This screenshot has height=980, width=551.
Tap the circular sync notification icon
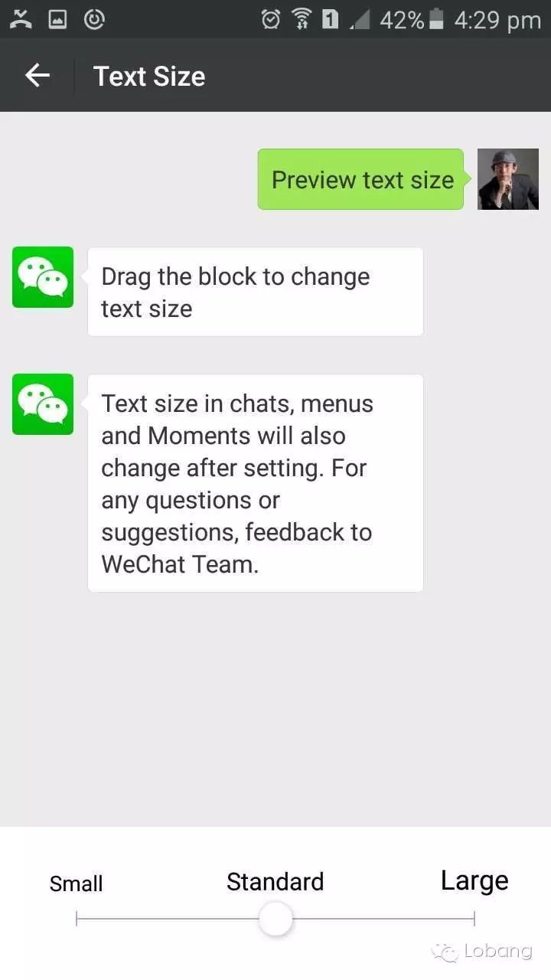pos(94,19)
